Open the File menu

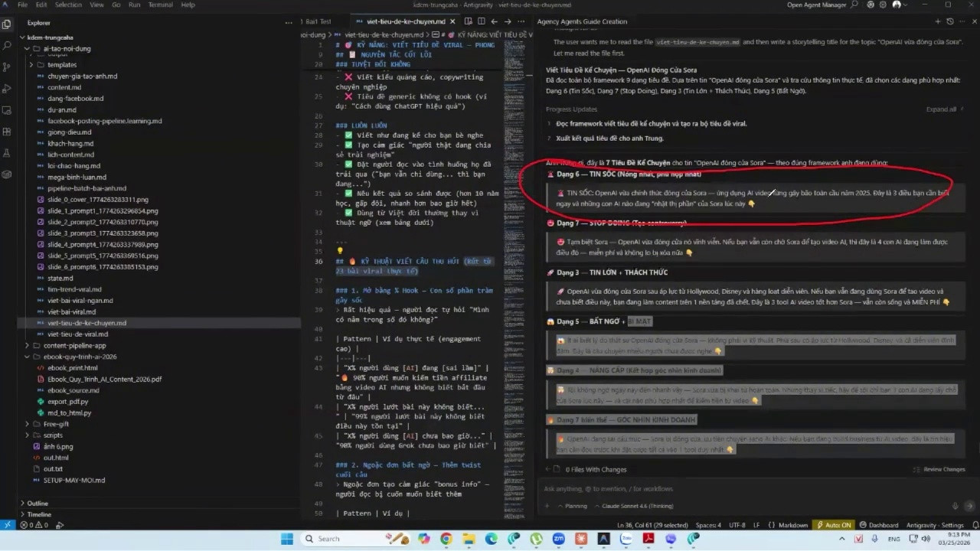coord(23,5)
